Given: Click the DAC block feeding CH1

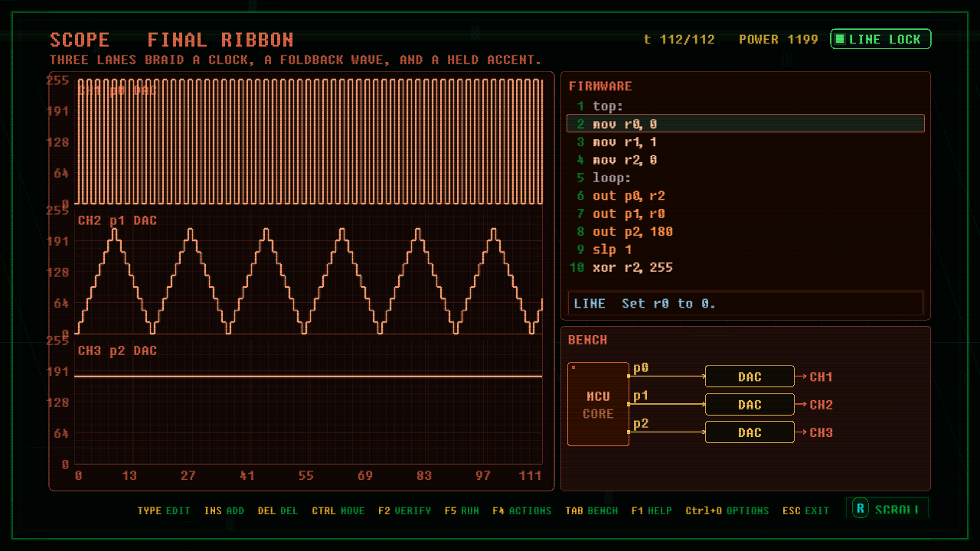Looking at the screenshot, I should (750, 377).
